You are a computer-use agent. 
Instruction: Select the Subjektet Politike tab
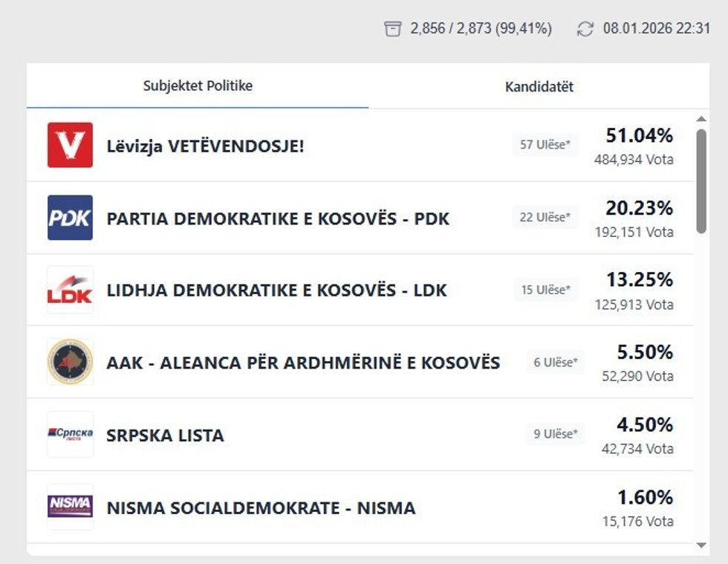(x=198, y=86)
